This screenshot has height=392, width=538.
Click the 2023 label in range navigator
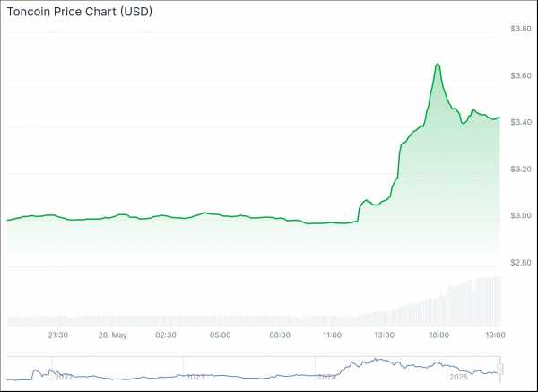point(195,377)
